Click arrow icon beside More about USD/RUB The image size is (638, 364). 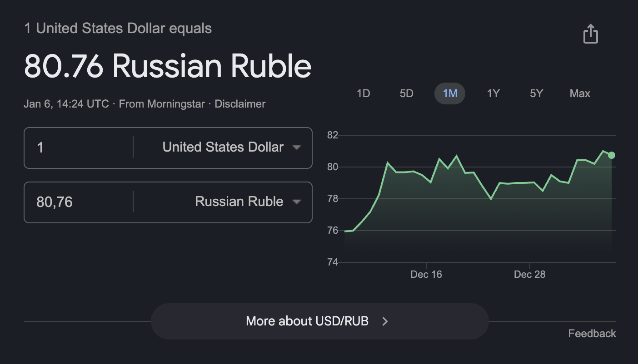(x=385, y=321)
